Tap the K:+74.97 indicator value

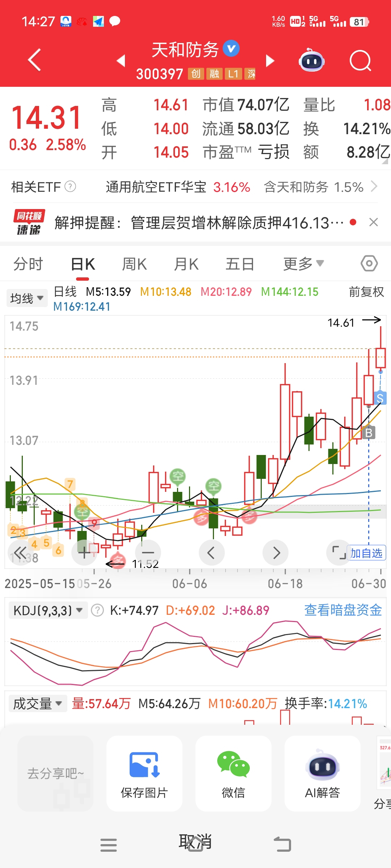(x=134, y=610)
